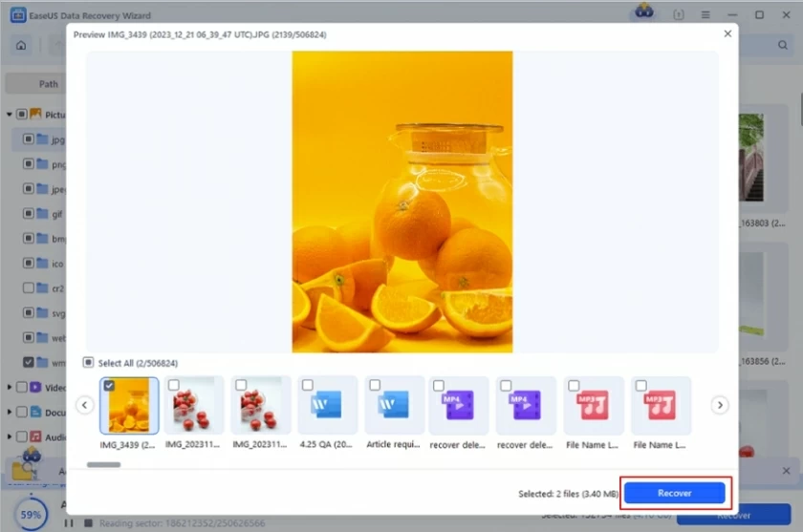Expand the Video category in the tree
Image resolution: width=803 pixels, height=532 pixels.
(10, 387)
